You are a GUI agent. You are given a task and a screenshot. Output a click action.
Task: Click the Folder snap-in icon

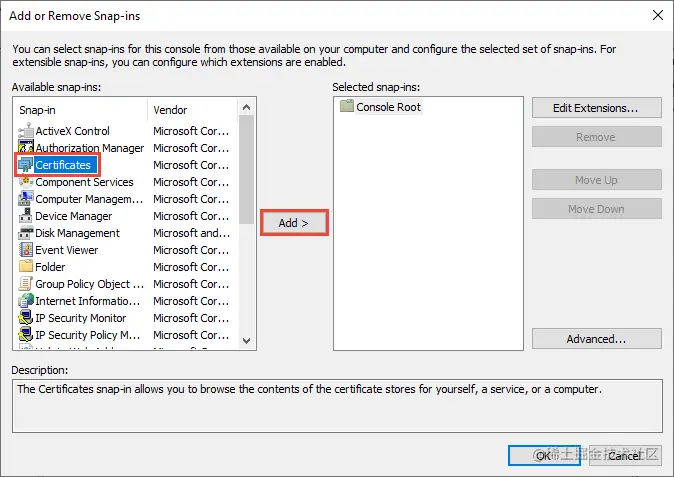(26, 266)
